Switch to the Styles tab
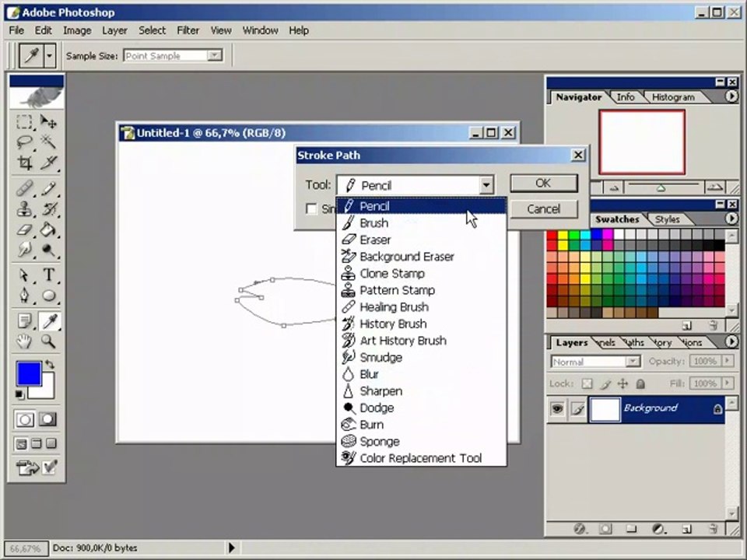Viewport: 747px width, 560px height. coord(667,219)
